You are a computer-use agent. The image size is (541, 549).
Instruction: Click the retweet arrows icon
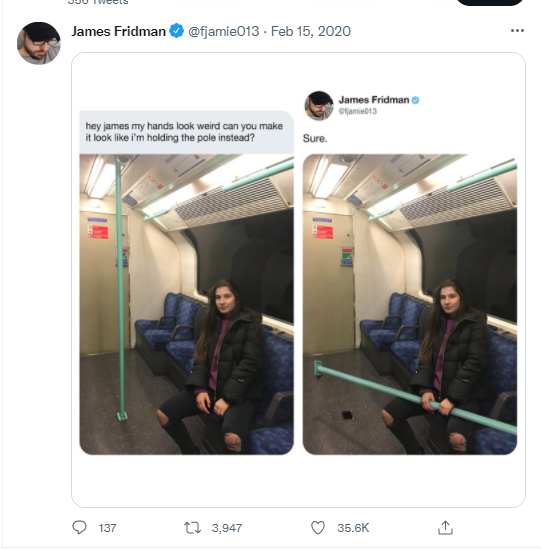(x=192, y=528)
